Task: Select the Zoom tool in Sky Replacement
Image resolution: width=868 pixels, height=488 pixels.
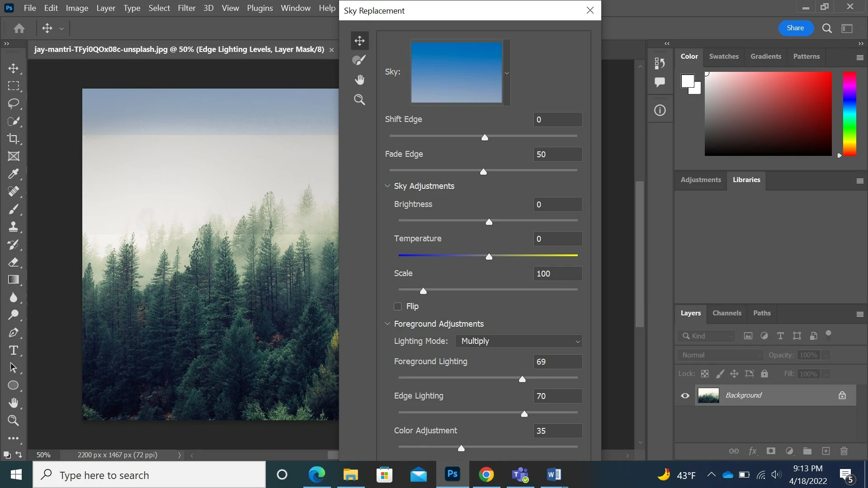Action: click(x=359, y=100)
